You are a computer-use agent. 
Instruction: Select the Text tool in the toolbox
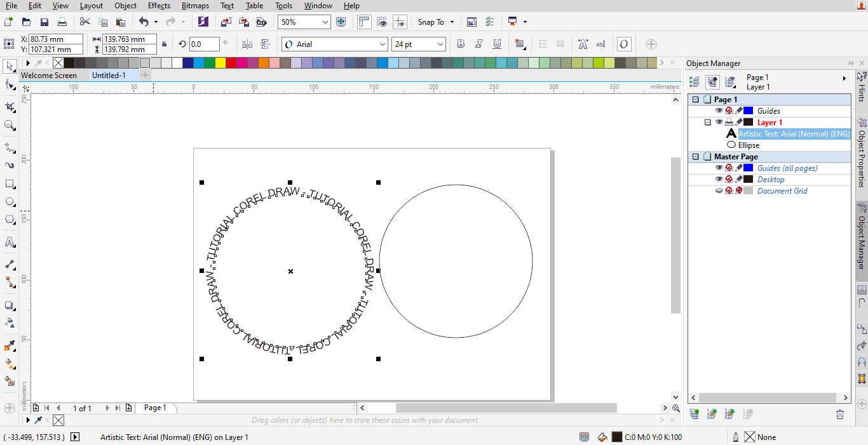click(10, 242)
